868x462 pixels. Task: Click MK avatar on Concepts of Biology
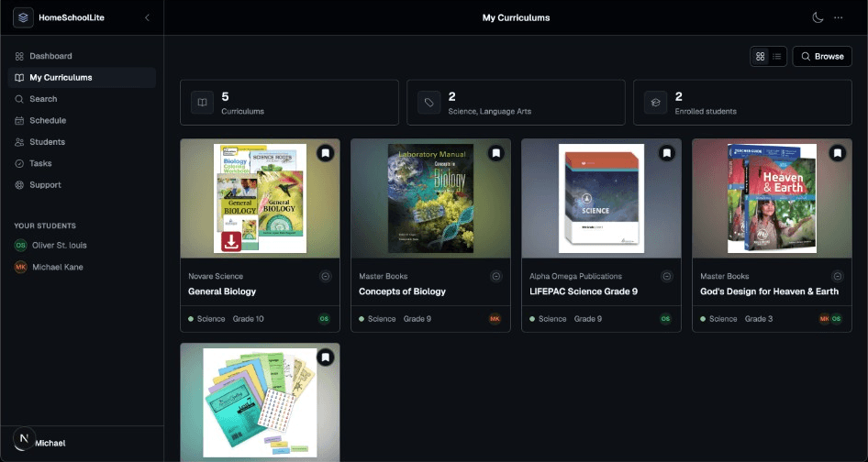[x=495, y=319]
